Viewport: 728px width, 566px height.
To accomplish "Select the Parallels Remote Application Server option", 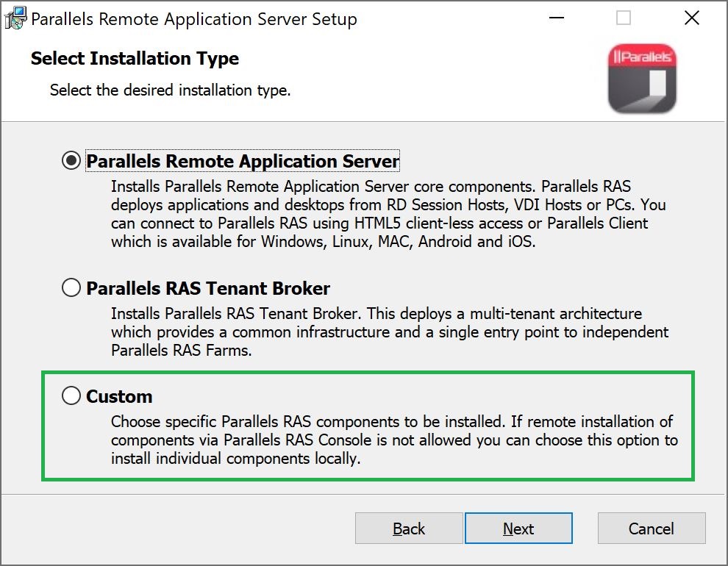I will (71, 160).
